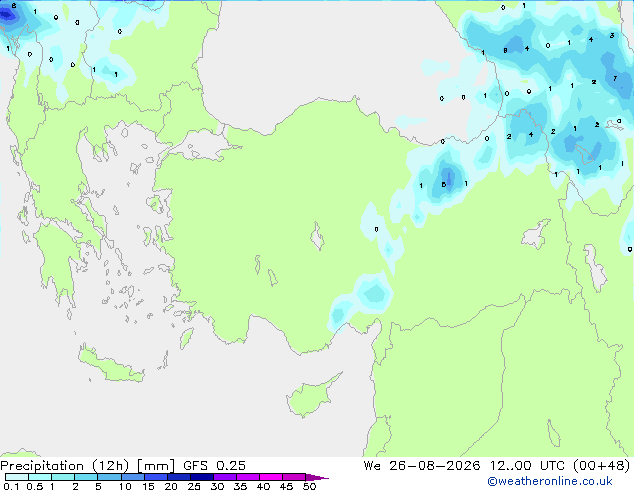634x490 pixels.
Task: Click the legend label "15"
Action: click(x=148, y=486)
